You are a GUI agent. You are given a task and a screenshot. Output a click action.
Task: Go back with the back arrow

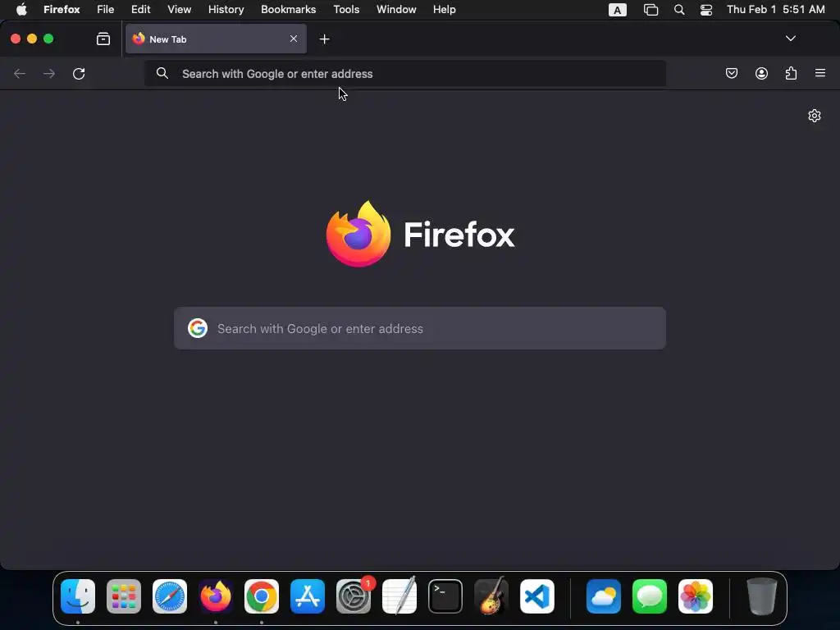(20, 73)
